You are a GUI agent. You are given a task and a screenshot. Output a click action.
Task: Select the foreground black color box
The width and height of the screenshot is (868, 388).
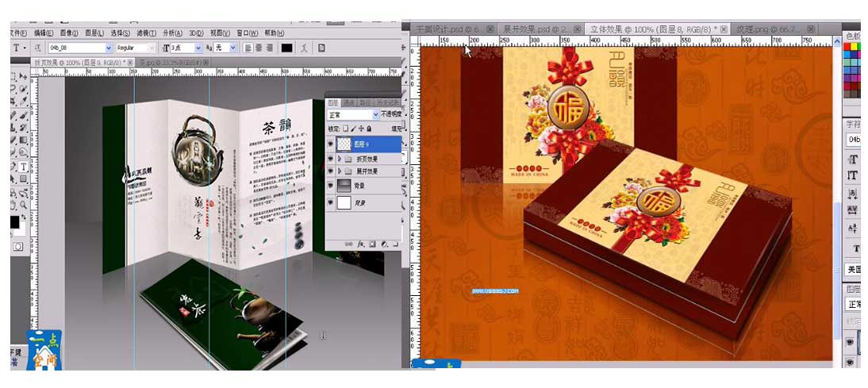14,222
